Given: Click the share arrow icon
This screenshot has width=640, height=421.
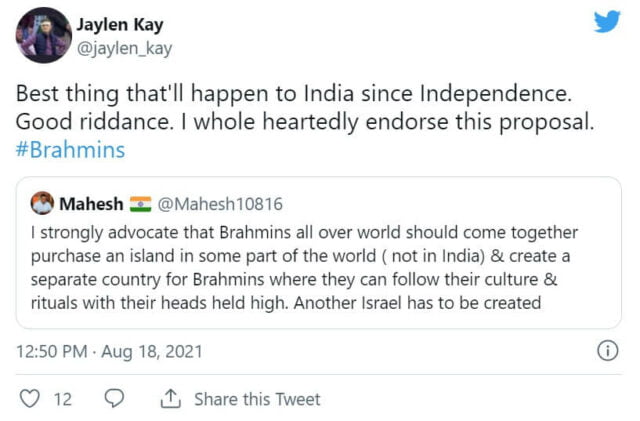Looking at the screenshot, I should coord(169,399).
